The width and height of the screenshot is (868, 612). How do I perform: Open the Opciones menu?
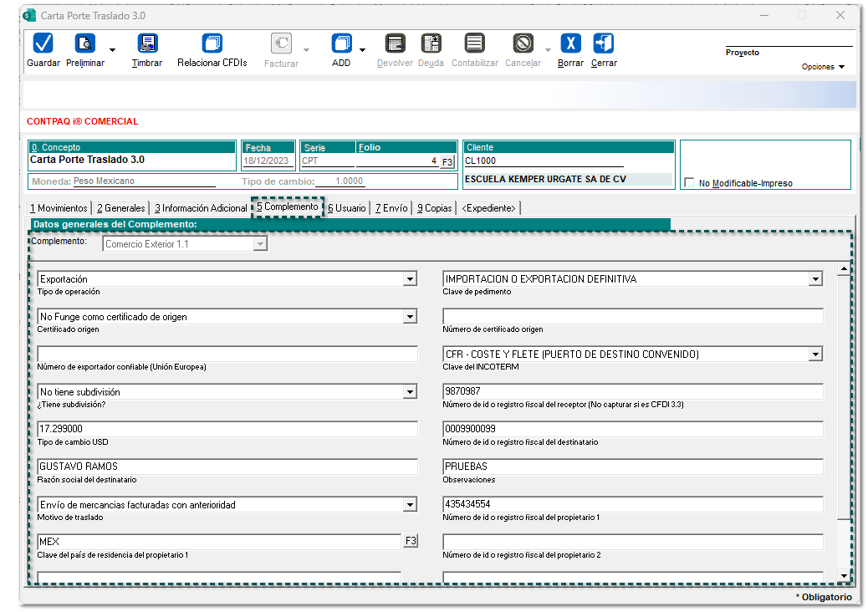click(823, 67)
